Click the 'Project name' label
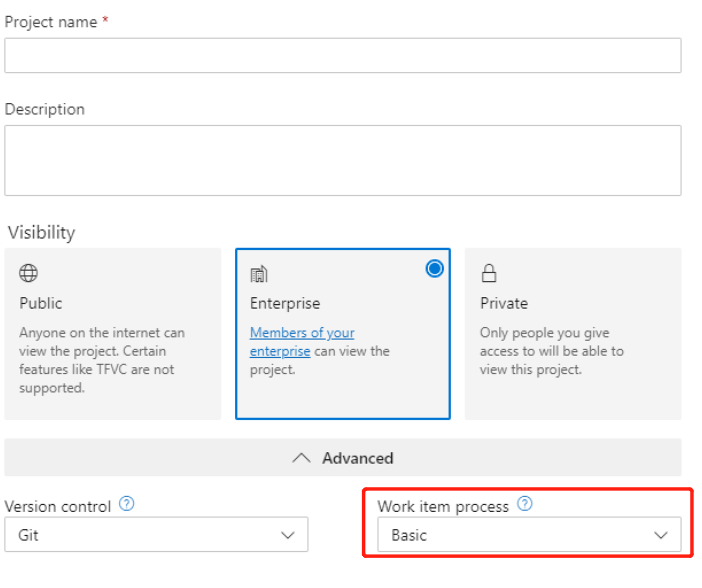Viewport: 702px width, 588px height. click(x=51, y=22)
